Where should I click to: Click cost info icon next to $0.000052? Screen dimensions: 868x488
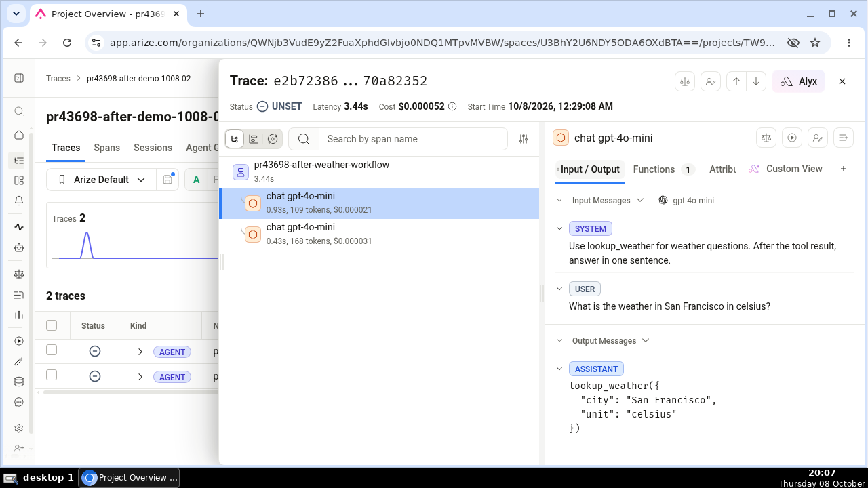click(x=452, y=107)
